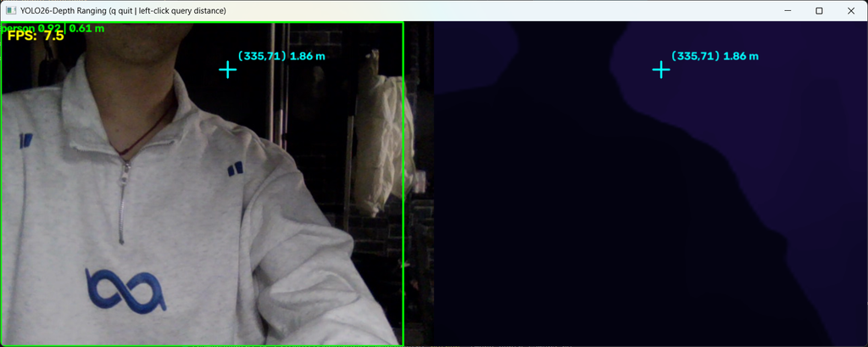The image size is (868, 347).
Task: Click the cyan crosshair in the depth map
Action: click(661, 70)
